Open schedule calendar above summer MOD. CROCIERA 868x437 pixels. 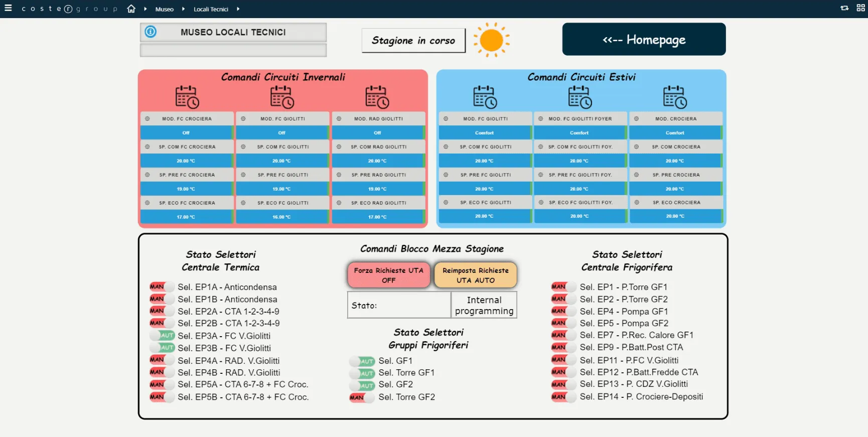[x=675, y=97]
